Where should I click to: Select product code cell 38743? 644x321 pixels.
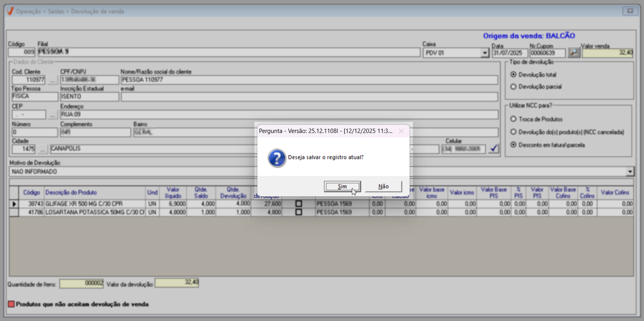point(32,204)
